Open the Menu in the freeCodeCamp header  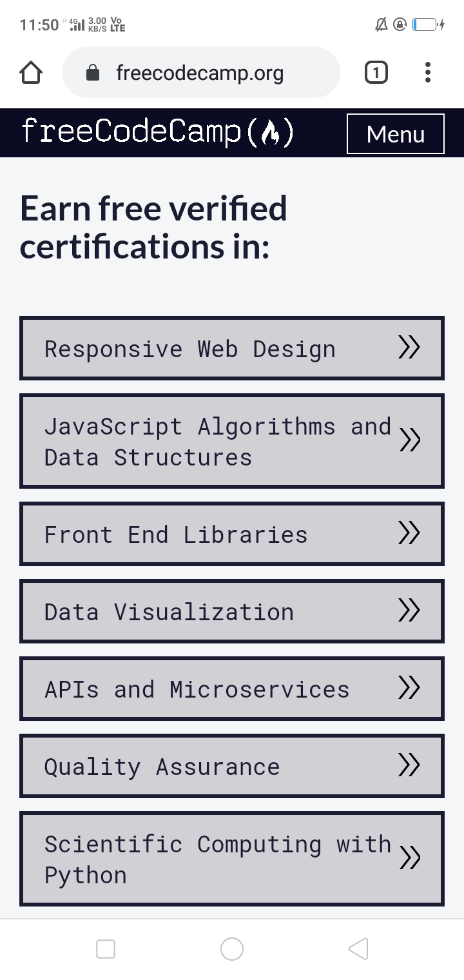coord(395,134)
